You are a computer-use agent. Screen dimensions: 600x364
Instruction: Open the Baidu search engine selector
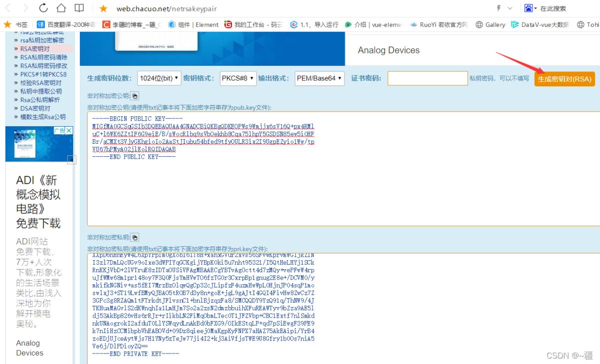[530, 8]
